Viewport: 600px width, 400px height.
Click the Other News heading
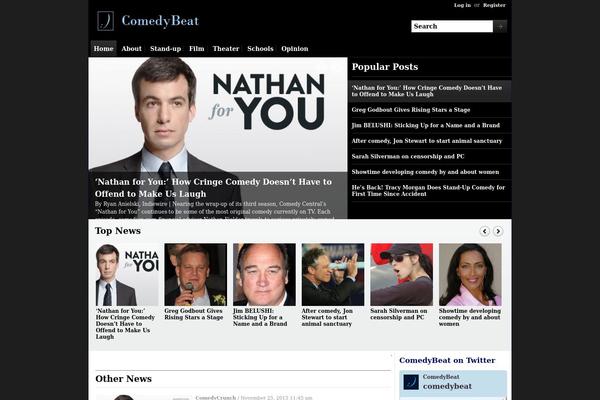[x=123, y=379]
